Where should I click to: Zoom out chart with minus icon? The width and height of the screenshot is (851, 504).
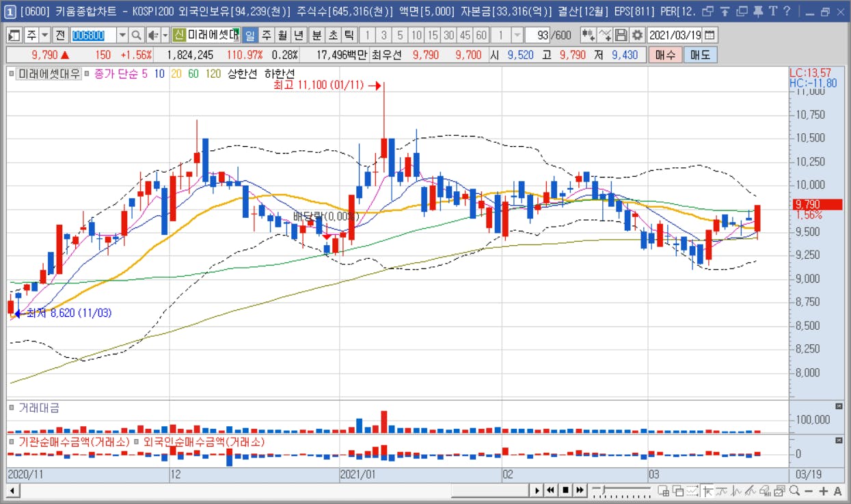point(809,490)
